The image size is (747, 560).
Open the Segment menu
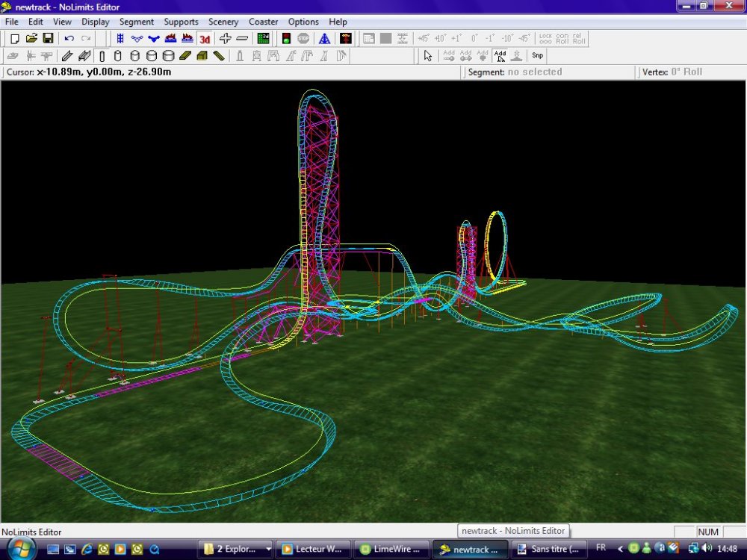click(x=137, y=22)
